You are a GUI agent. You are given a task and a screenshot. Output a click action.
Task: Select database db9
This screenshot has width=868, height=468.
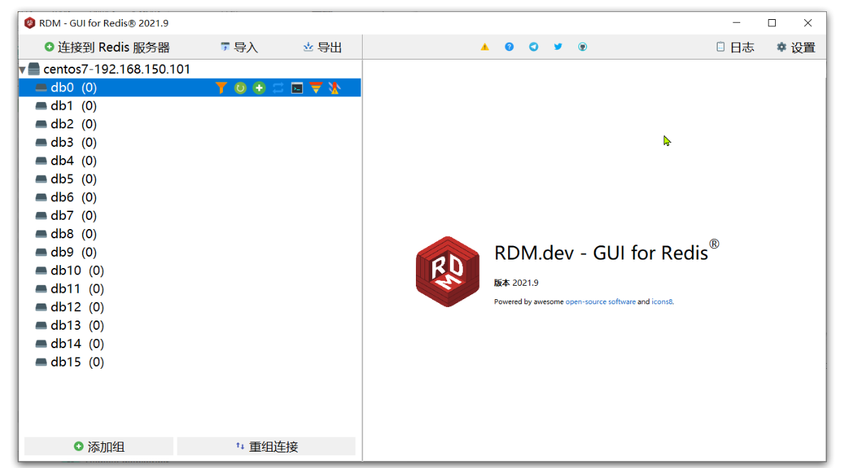coord(190,252)
